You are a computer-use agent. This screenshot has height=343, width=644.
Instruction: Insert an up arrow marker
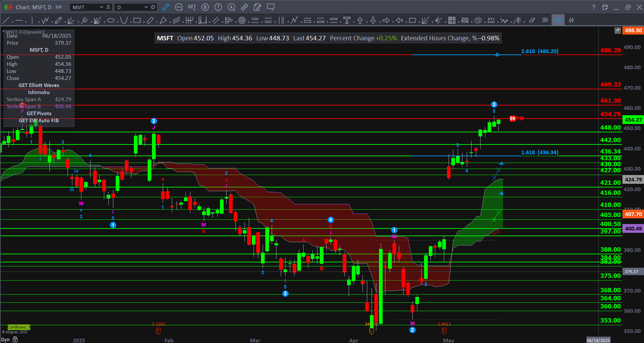coord(360,20)
